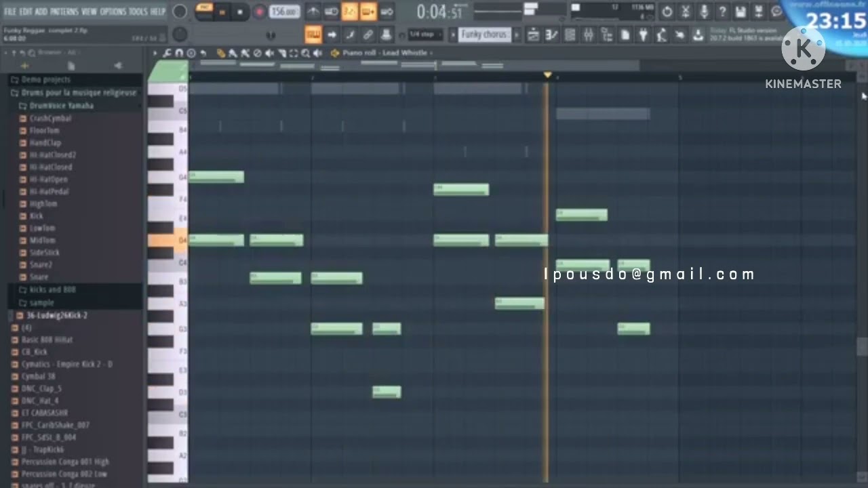The width and height of the screenshot is (868, 488).
Task: Open the piano roll menu arrow
Action: point(155,53)
